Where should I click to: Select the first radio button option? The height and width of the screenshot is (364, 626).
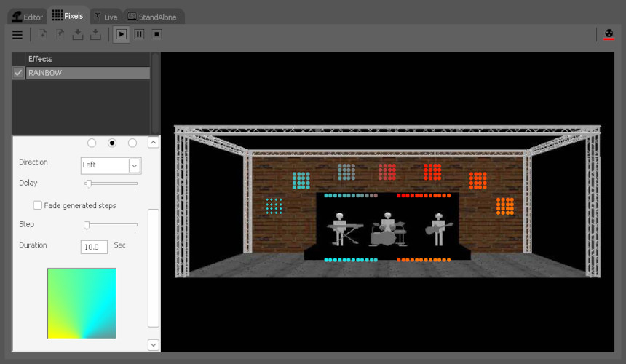[92, 143]
